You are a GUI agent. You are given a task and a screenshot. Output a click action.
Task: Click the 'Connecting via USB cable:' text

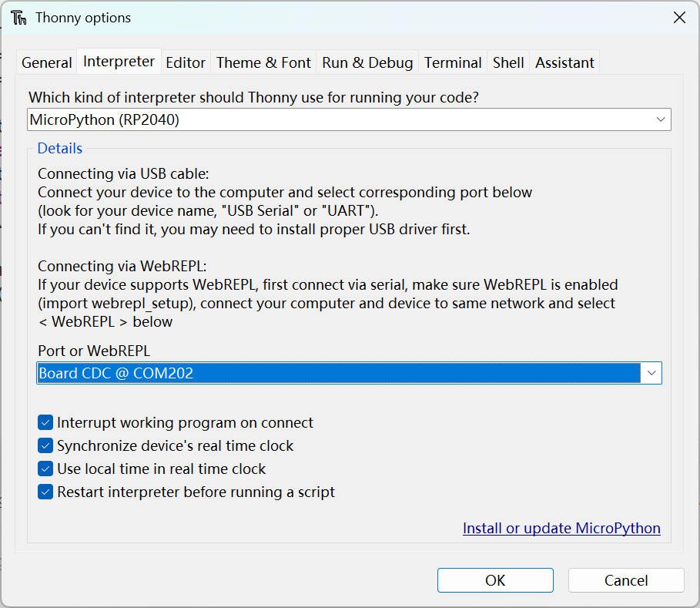[x=123, y=173]
